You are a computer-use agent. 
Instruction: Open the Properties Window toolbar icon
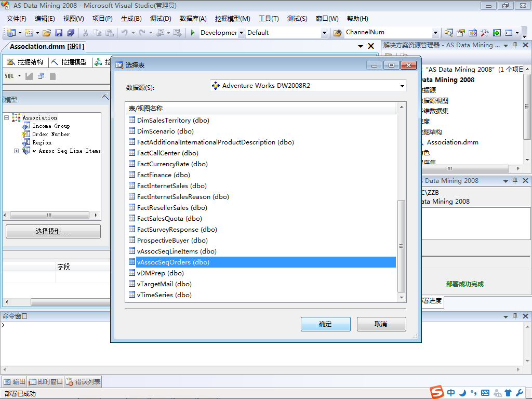point(460,33)
